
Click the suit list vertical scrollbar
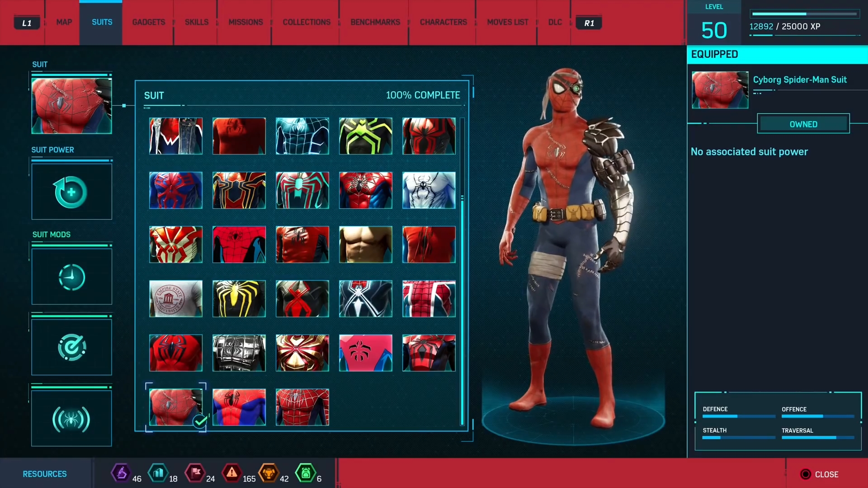click(462, 271)
